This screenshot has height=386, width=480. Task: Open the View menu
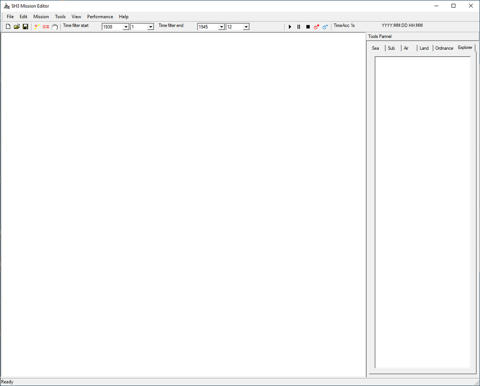pos(76,17)
